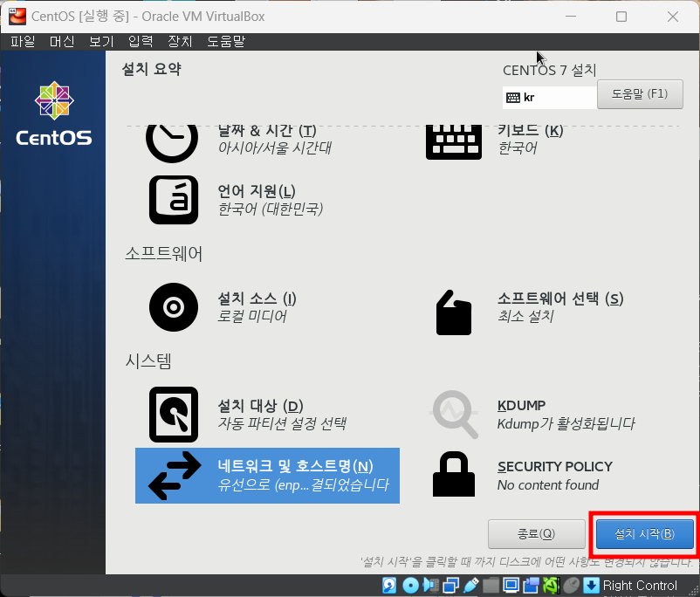Click 'No content found' status text
The width and height of the screenshot is (700, 597).
click(x=548, y=485)
